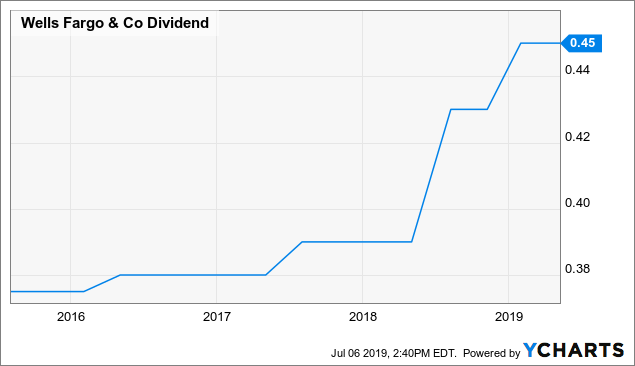Click the Powered by text
This screenshot has height=366, width=635.
tap(492, 353)
